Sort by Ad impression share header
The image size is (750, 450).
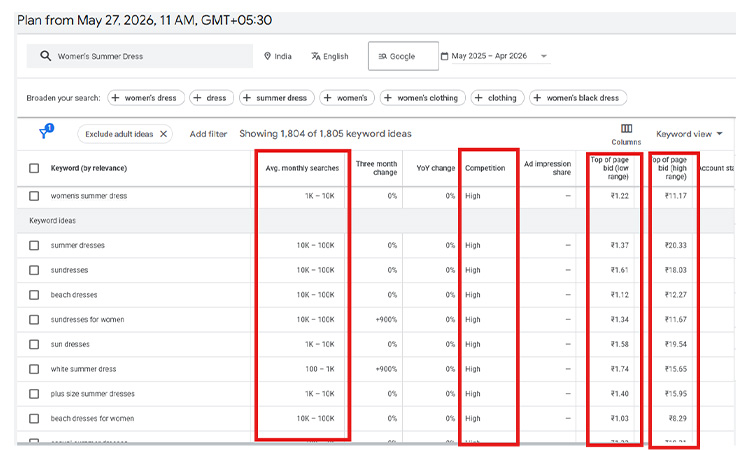tap(547, 168)
